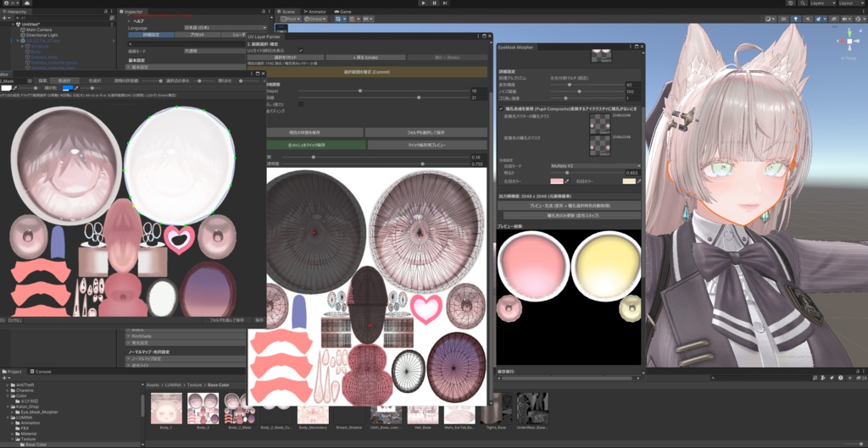Screen dimensions: 868x448
Task: Toggle the Pupil Composite checkbox in EyeMask Morpher
Action: 501,109
